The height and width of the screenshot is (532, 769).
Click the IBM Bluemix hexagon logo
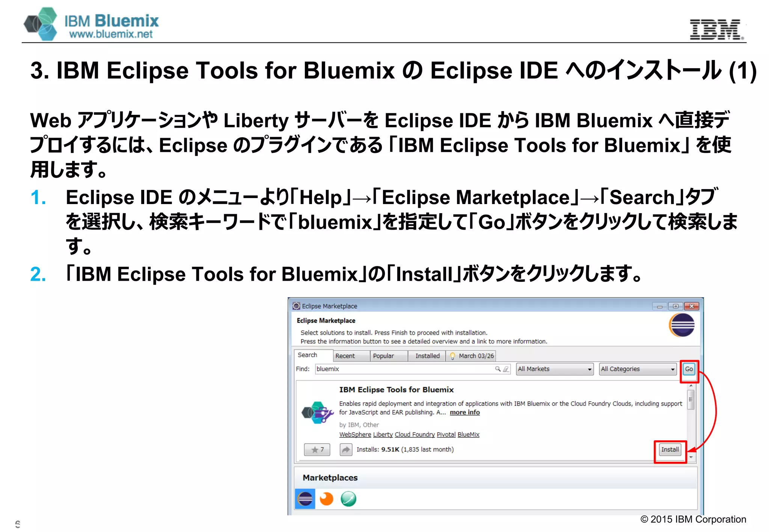point(41,24)
